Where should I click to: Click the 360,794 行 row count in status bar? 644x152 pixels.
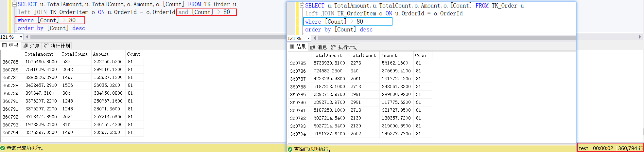pos(630,148)
